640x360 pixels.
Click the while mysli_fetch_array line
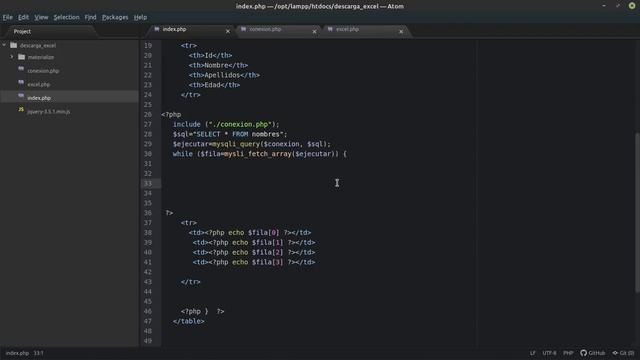tap(260, 154)
